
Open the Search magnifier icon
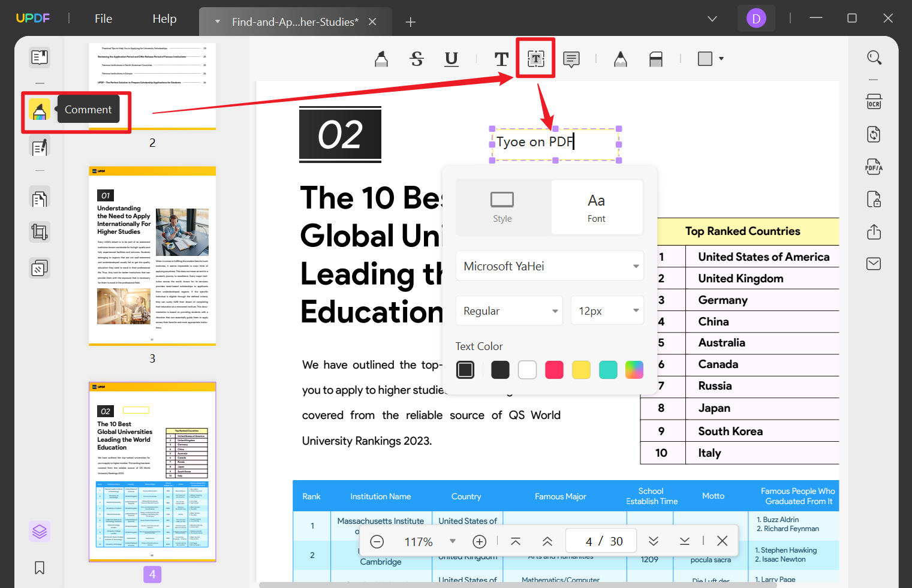click(x=874, y=58)
